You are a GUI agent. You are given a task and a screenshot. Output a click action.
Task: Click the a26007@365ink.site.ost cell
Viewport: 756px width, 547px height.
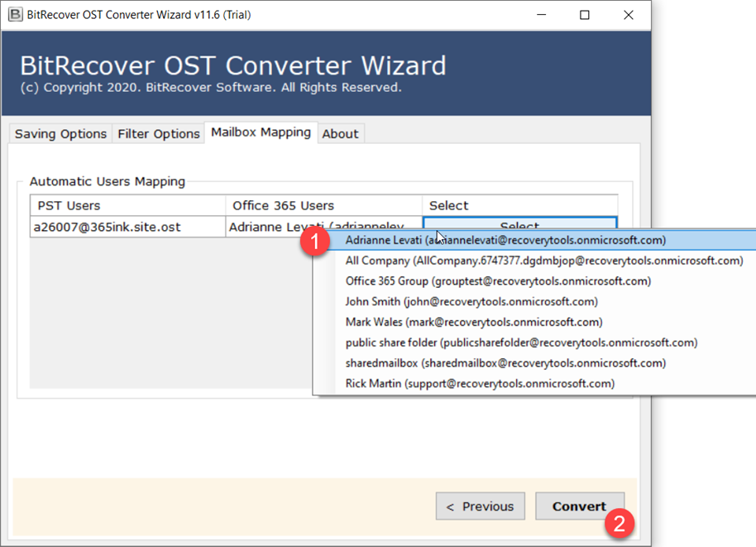(127, 227)
